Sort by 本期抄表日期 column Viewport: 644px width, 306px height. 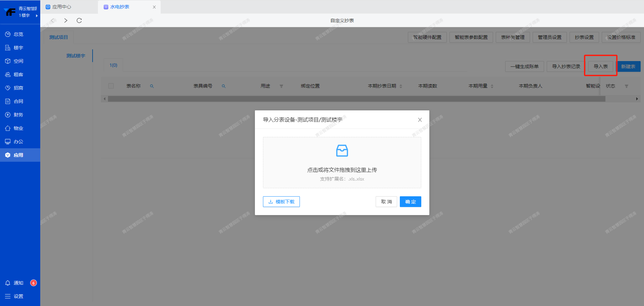(x=401, y=86)
